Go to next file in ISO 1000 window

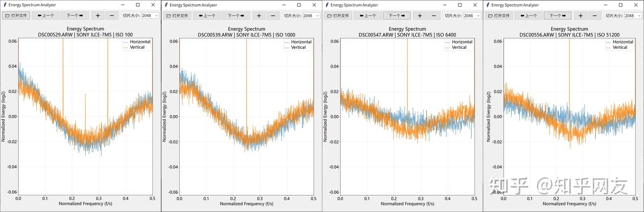pos(236,15)
